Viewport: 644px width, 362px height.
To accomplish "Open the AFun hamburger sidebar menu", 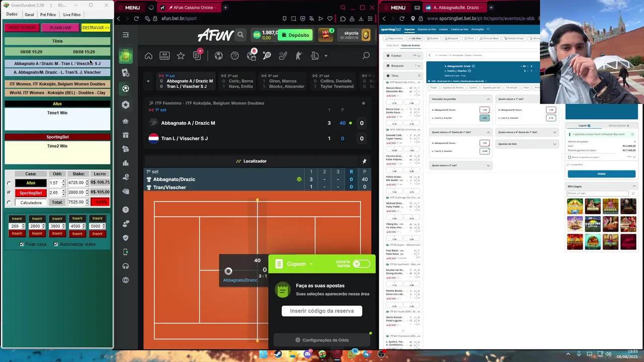I will click(126, 35).
